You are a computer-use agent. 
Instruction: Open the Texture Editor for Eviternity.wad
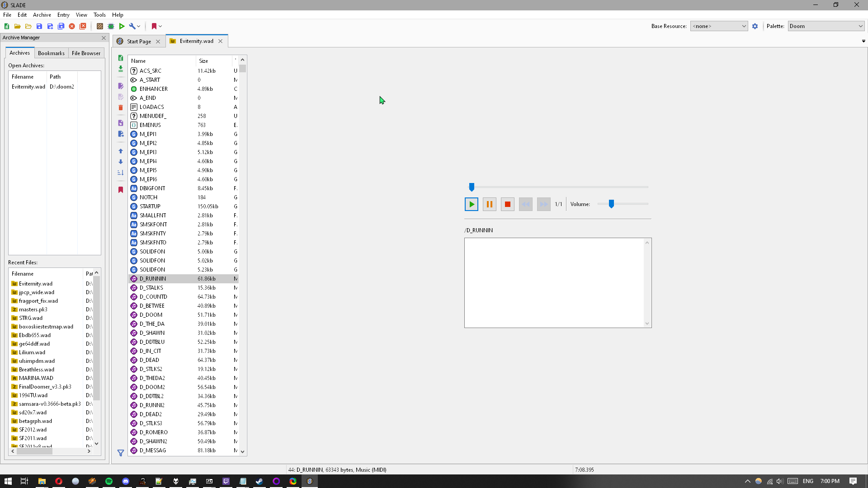pyautogui.click(x=100, y=26)
